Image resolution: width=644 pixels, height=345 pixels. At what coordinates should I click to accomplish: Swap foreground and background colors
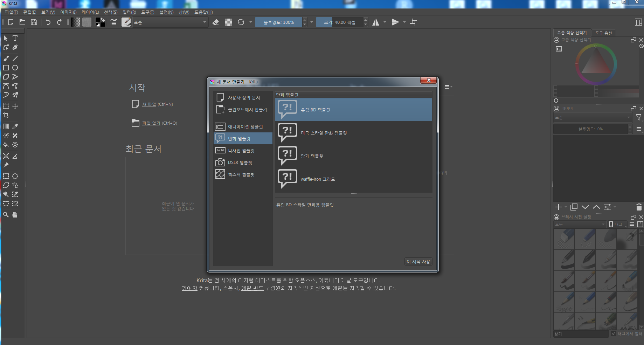click(103, 20)
